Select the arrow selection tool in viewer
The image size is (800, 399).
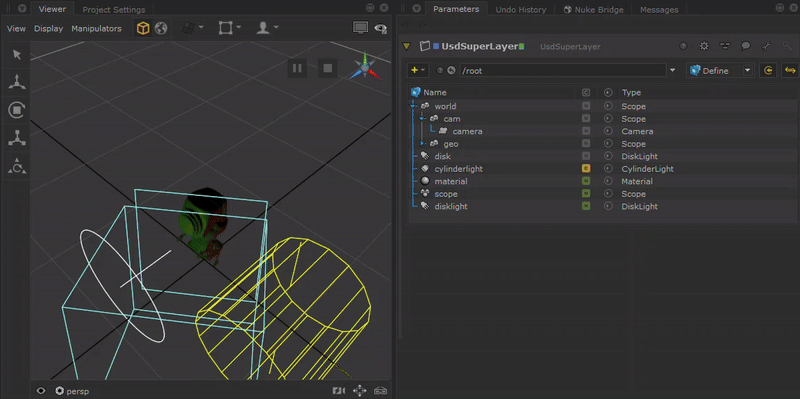pos(17,55)
